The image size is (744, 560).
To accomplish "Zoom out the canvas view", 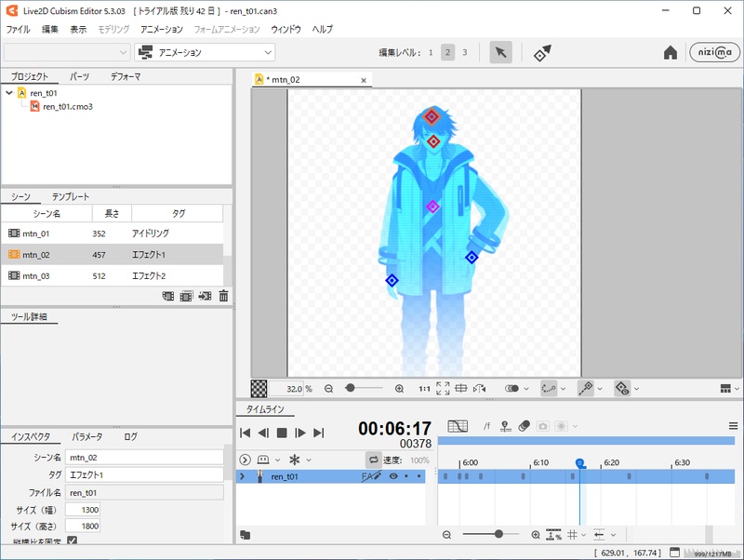I will tap(328, 389).
